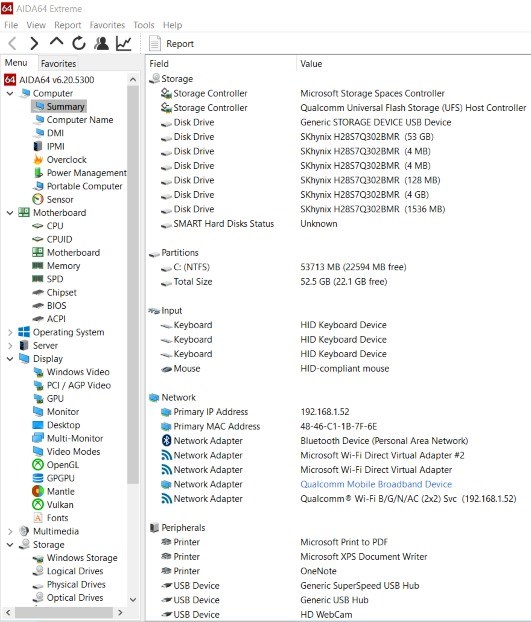Click the Forward navigation arrow
531x622 pixels.
35,43
